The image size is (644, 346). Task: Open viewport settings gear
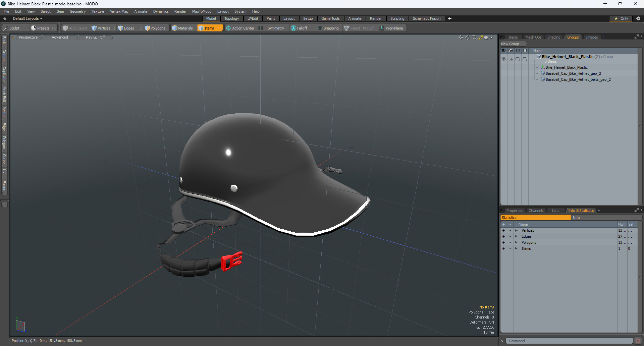486,38
